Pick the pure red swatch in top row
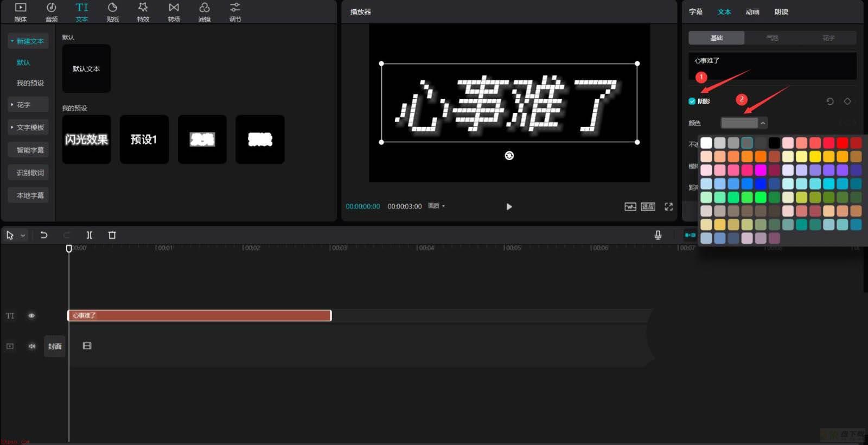 (x=842, y=143)
